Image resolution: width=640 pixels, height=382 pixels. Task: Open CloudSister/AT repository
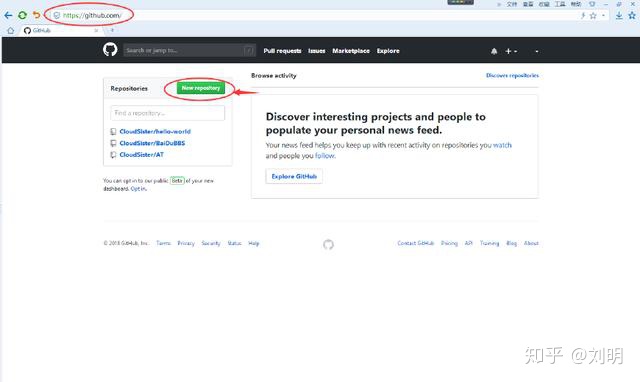[x=141, y=155]
